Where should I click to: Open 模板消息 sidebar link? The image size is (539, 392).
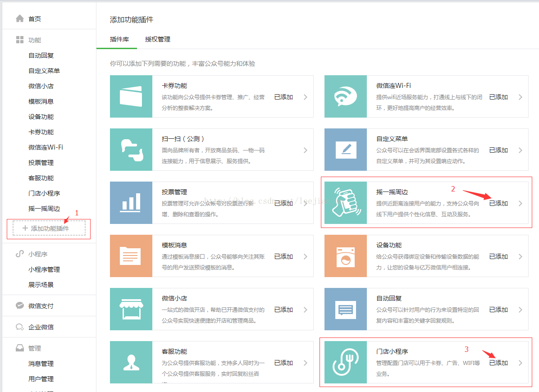pos(41,101)
